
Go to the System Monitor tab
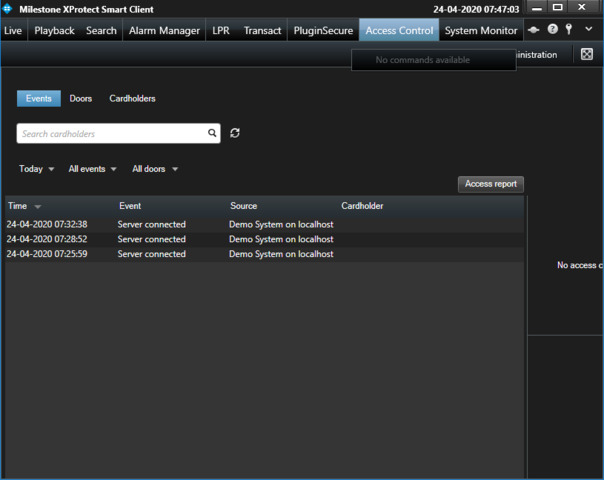click(x=481, y=31)
